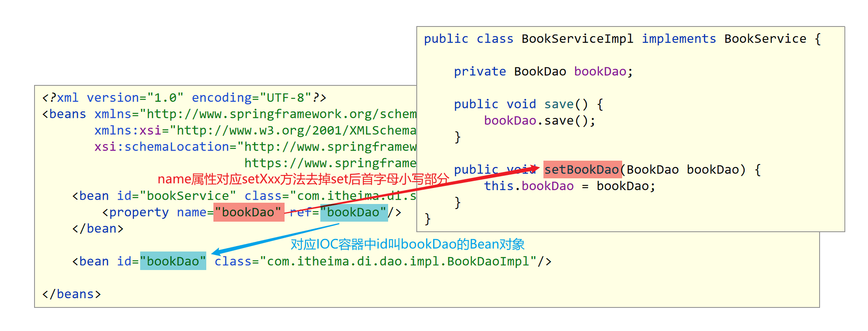This screenshot has height=331, width=868.
Task: Select the private BookDao bookDao; field line
Action: pos(543,71)
